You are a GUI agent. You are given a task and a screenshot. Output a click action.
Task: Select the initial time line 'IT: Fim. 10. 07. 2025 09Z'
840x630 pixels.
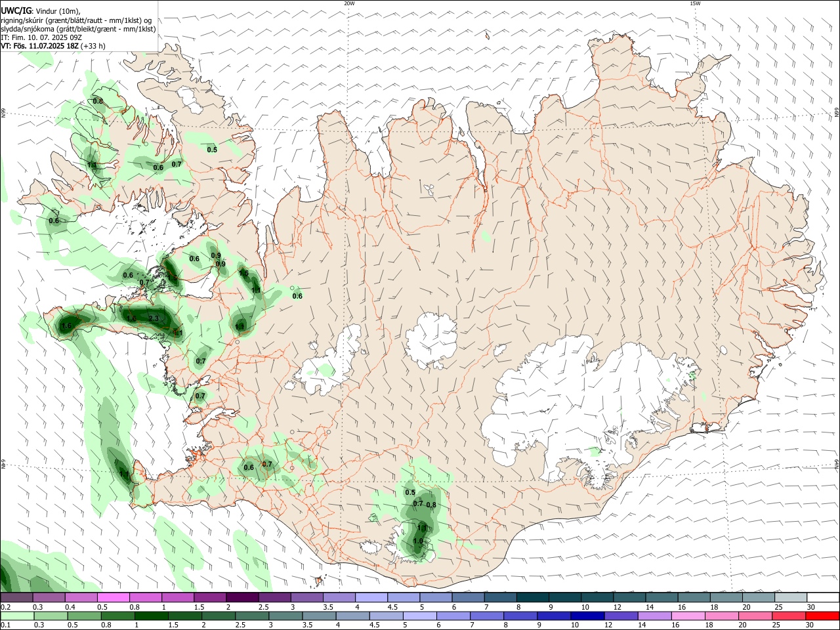[x=41, y=37]
